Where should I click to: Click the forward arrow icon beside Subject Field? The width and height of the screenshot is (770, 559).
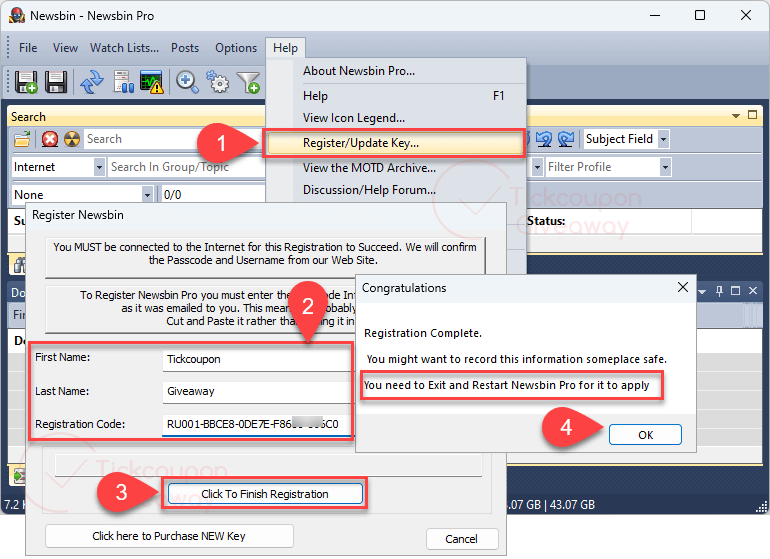[566, 139]
